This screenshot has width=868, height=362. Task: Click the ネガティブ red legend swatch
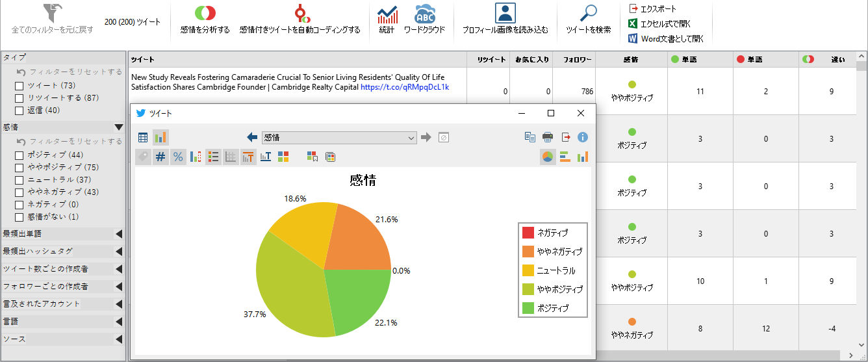[x=528, y=233]
